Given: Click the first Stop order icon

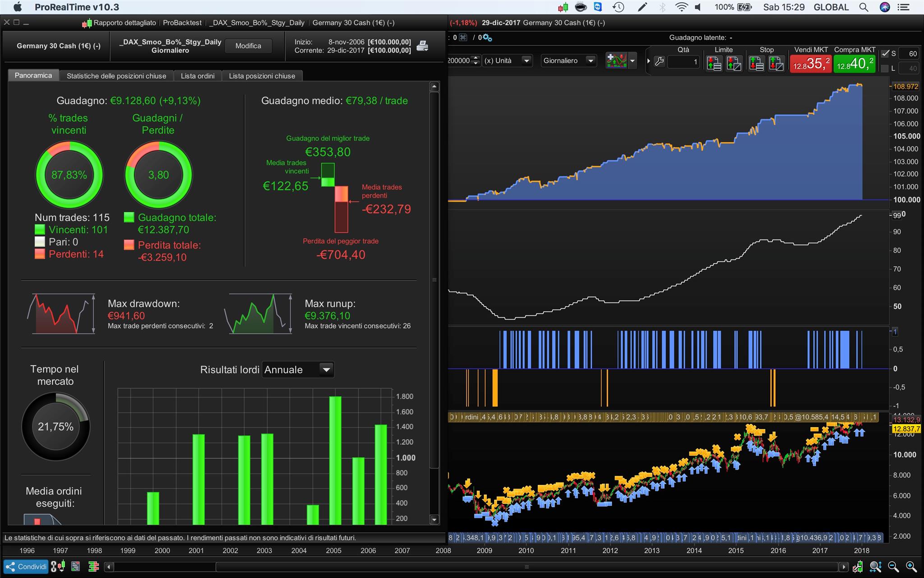Looking at the screenshot, I should tap(756, 63).
